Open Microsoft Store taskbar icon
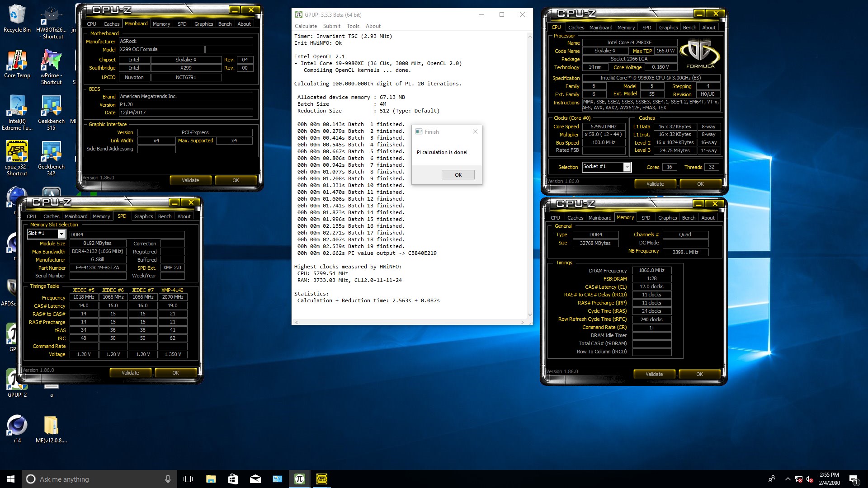This screenshot has height=488, width=868. 233,479
